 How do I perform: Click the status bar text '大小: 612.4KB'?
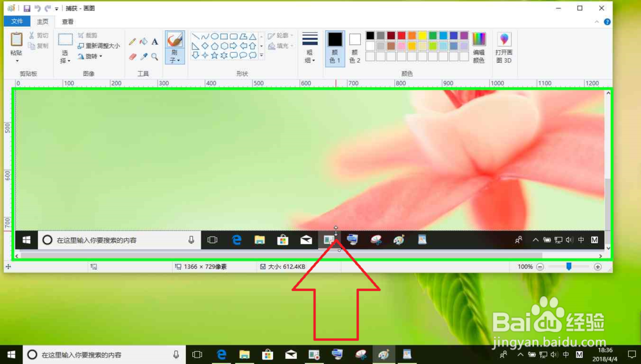[x=287, y=267]
